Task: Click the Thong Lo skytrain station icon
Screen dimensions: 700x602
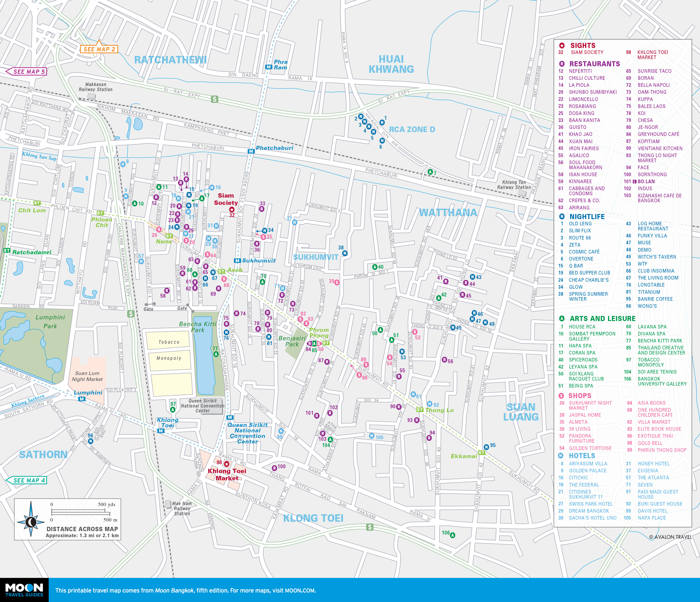Action: coord(420,410)
